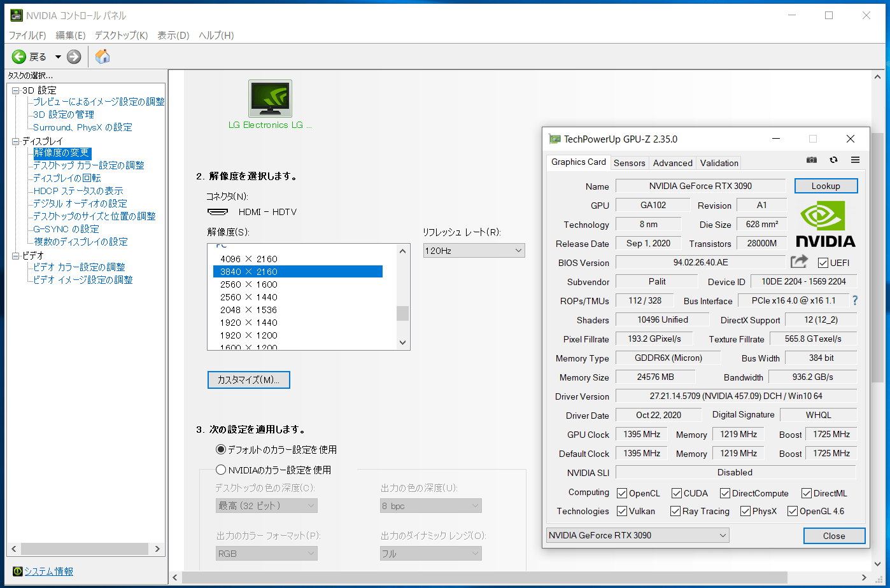Open the refresh rate 120Hz dropdown

coord(474,251)
